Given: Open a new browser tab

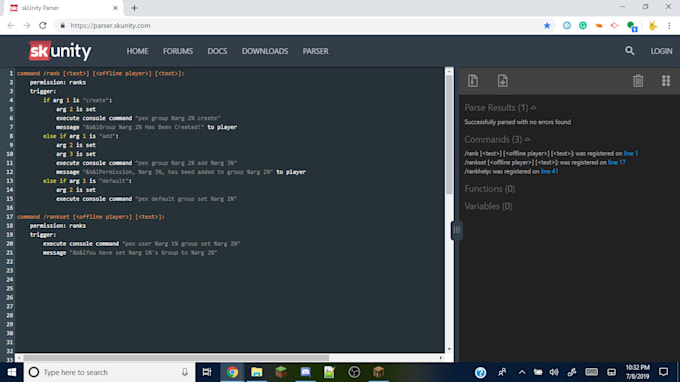Looking at the screenshot, I should (134, 8).
